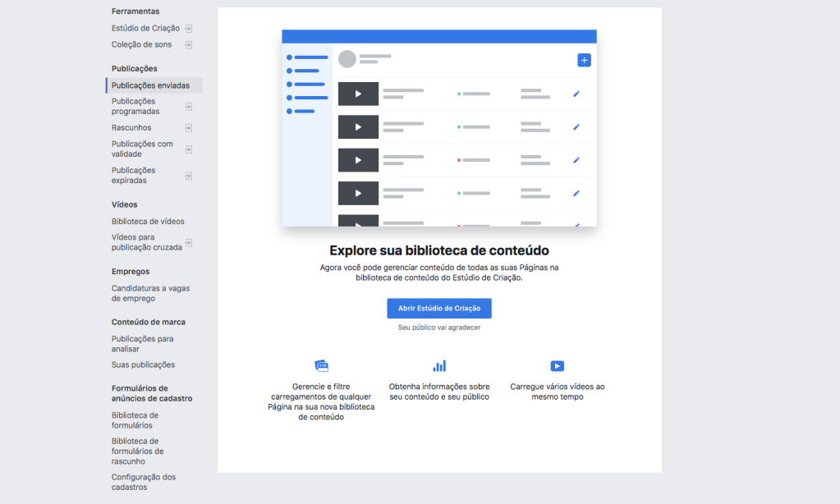Click external-link icon beside Publicações expiradas
This screenshot has width=840, height=504.
click(189, 176)
